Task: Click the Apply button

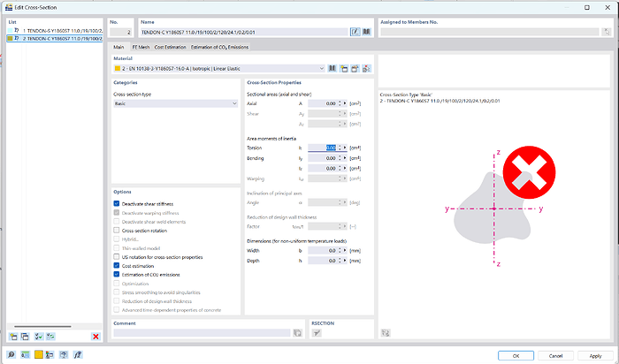Action: 595,356
